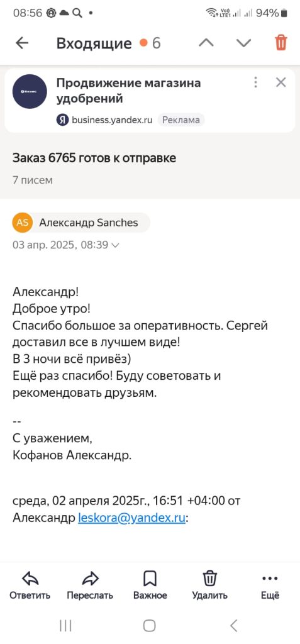Open the leskora@yandex.ru email link
The height and width of the screenshot is (644, 300).
[132, 518]
